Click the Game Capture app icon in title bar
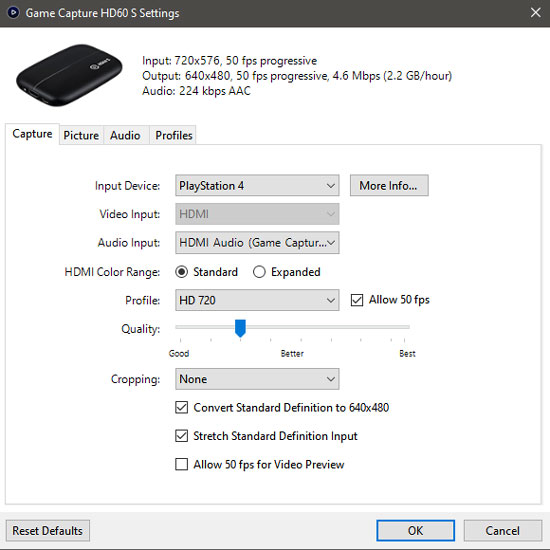Screen dimensions: 550x550 13,13
